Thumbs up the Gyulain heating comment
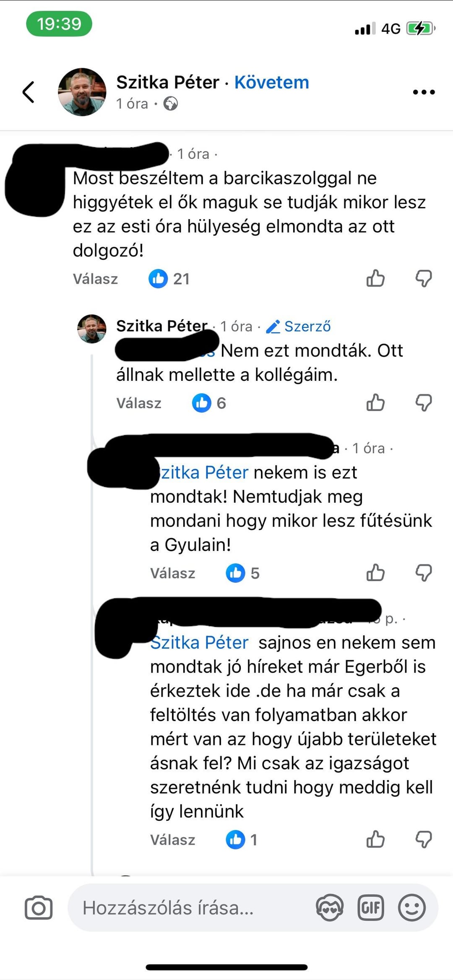 click(x=375, y=573)
